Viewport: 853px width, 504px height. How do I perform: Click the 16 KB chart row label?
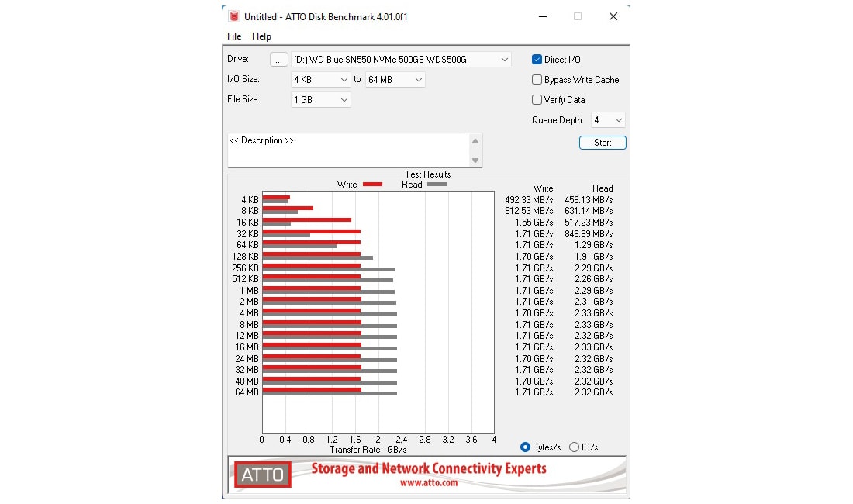[247, 223]
